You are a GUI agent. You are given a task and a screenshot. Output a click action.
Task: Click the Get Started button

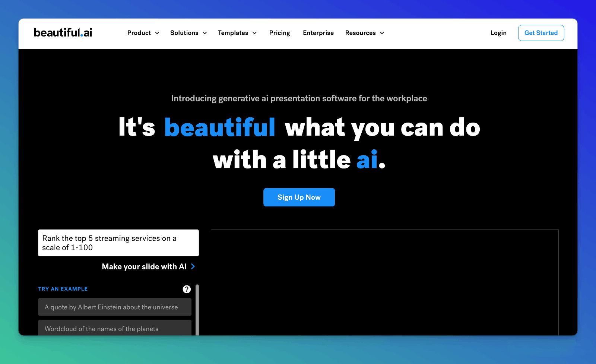pos(541,33)
